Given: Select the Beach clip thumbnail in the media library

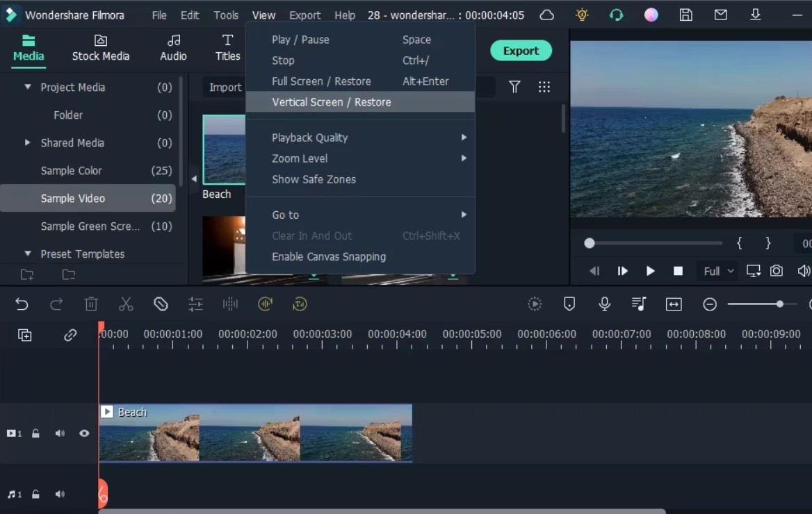Looking at the screenshot, I should point(224,149).
